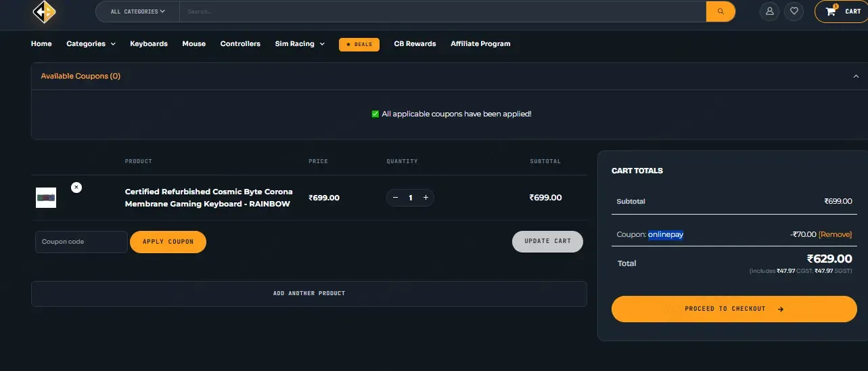The image size is (868, 371).
Task: Open Affiliate Program page
Action: click(480, 44)
